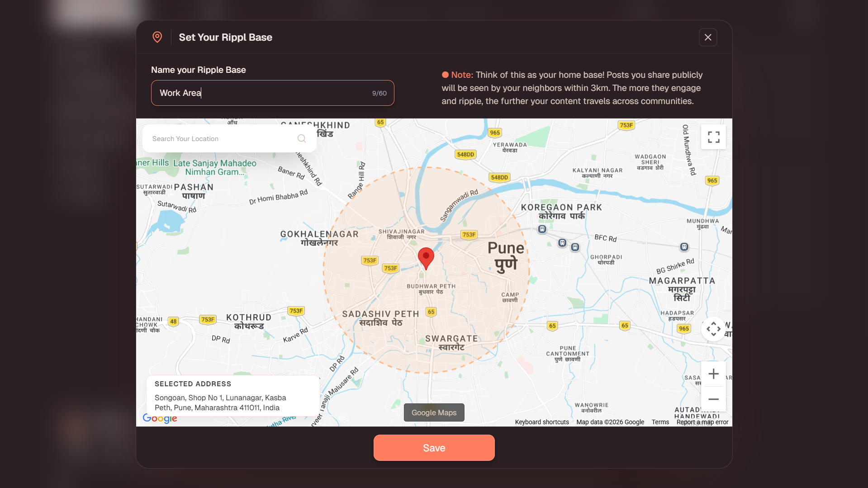Zoom out on the map

(x=713, y=399)
